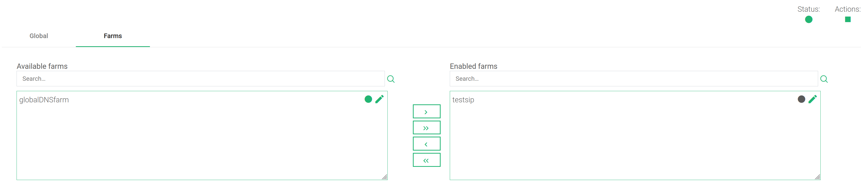Image resolution: width=868 pixels, height=194 pixels.
Task: Enable all farms with double right arrow
Action: click(x=426, y=128)
